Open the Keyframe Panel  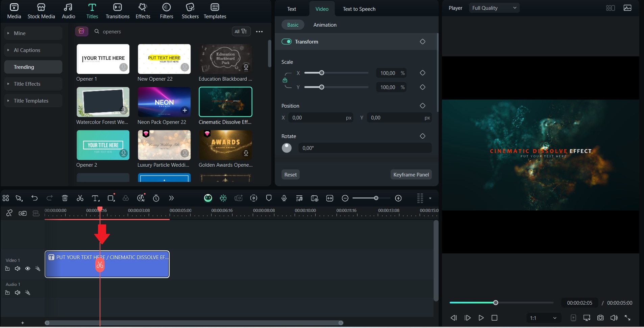tap(411, 174)
